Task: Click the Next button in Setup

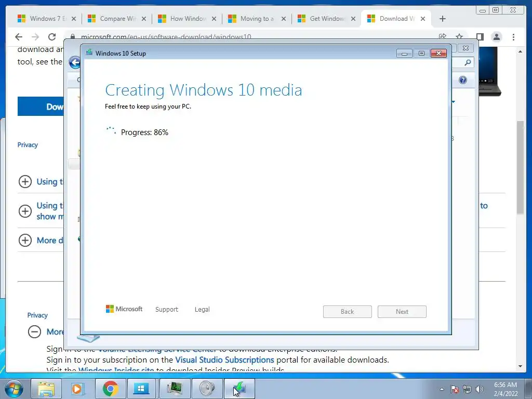Action: click(x=402, y=312)
